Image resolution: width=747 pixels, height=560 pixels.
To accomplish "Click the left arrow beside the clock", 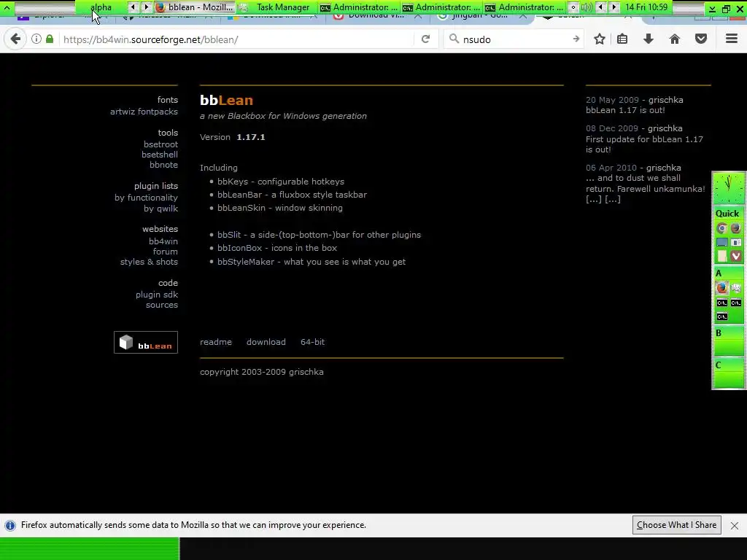I will [601, 7].
